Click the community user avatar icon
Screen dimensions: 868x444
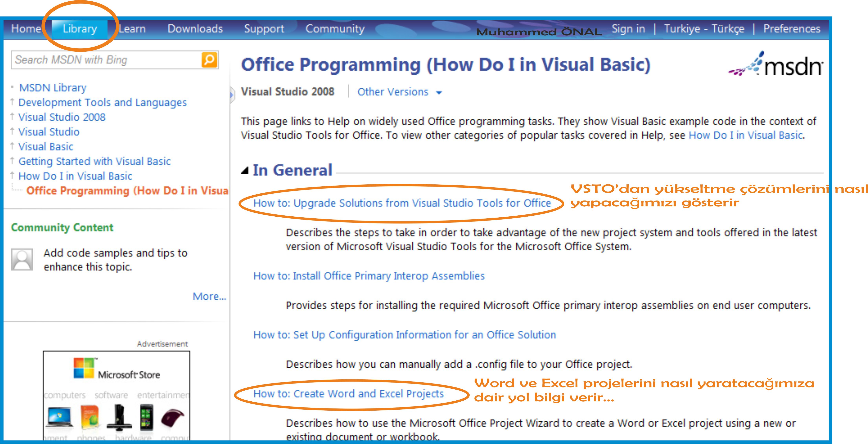click(x=22, y=259)
